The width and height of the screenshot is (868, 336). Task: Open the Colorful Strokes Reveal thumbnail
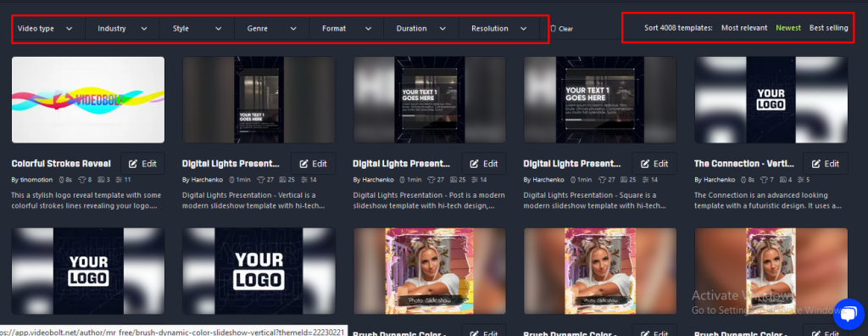tap(88, 100)
